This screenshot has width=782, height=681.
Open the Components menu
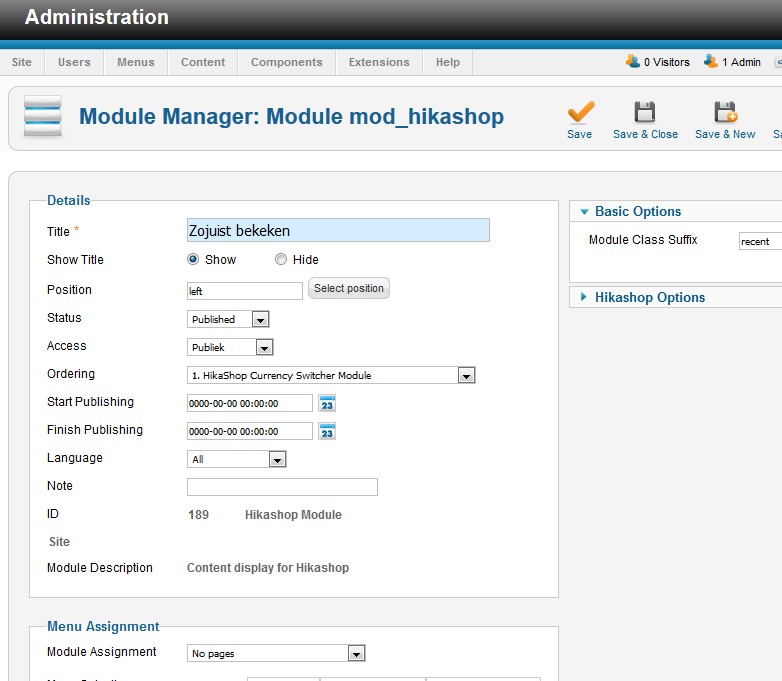287,62
